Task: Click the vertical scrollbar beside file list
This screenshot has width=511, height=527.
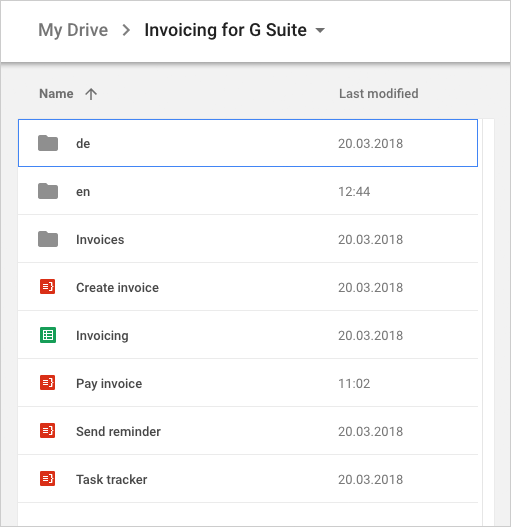Action: [488, 322]
